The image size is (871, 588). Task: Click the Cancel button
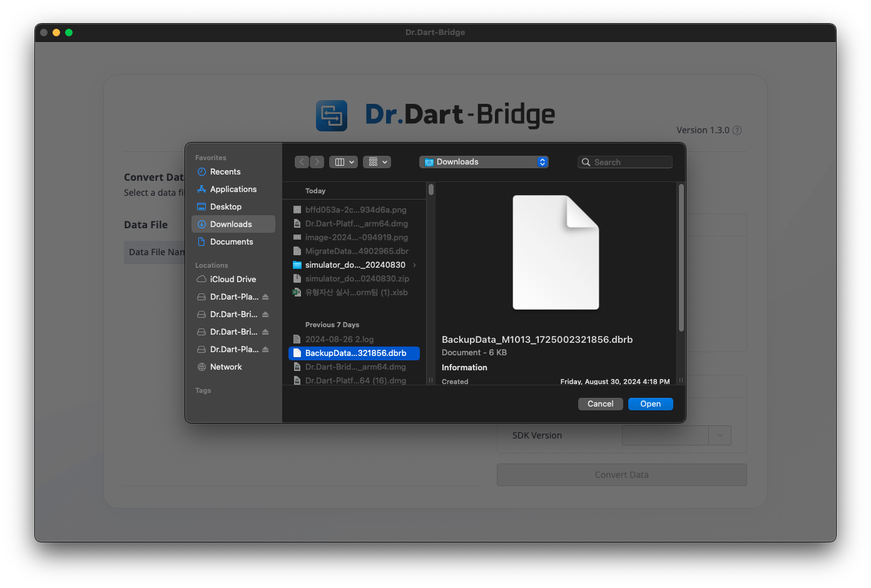pos(600,404)
